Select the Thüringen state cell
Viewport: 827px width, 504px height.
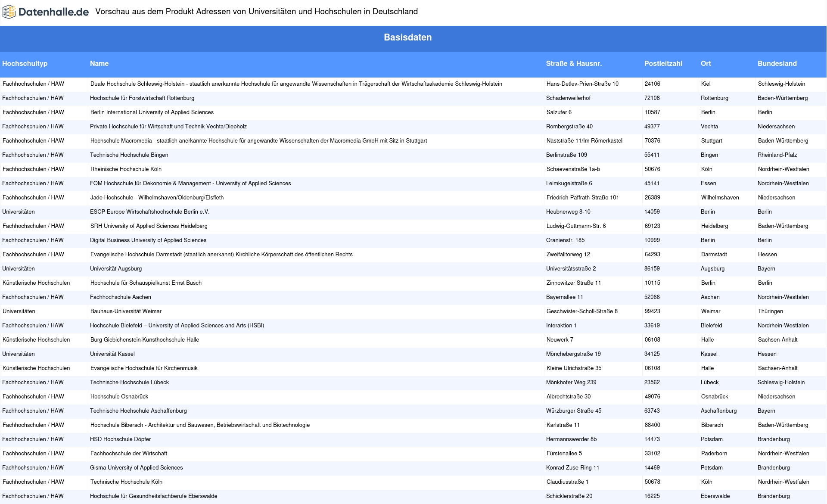770,311
